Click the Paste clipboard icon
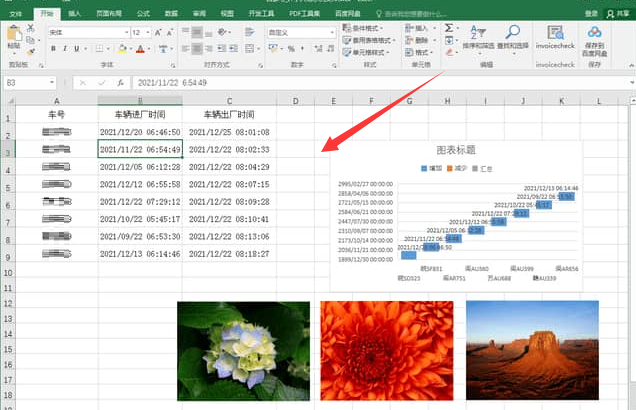 coord(13,36)
